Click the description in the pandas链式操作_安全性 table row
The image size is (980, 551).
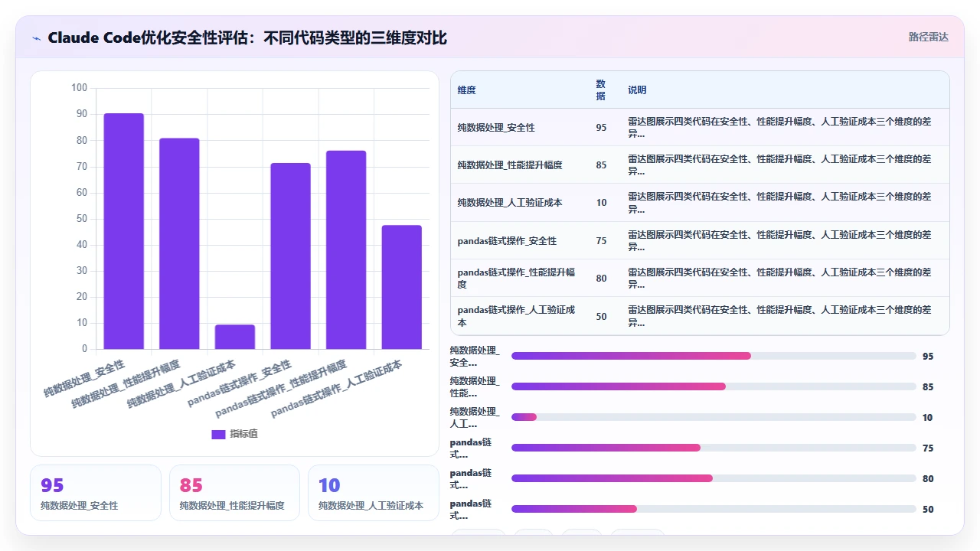point(779,241)
